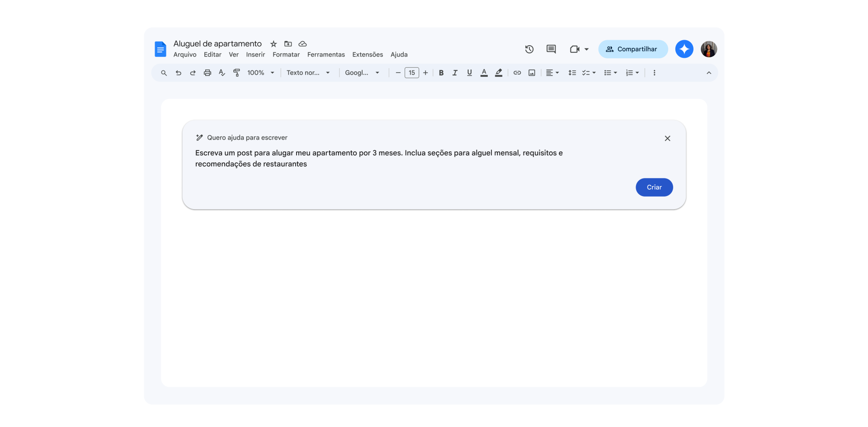Open version history clock icon
Screen dimensions: 868x427
coord(529,49)
